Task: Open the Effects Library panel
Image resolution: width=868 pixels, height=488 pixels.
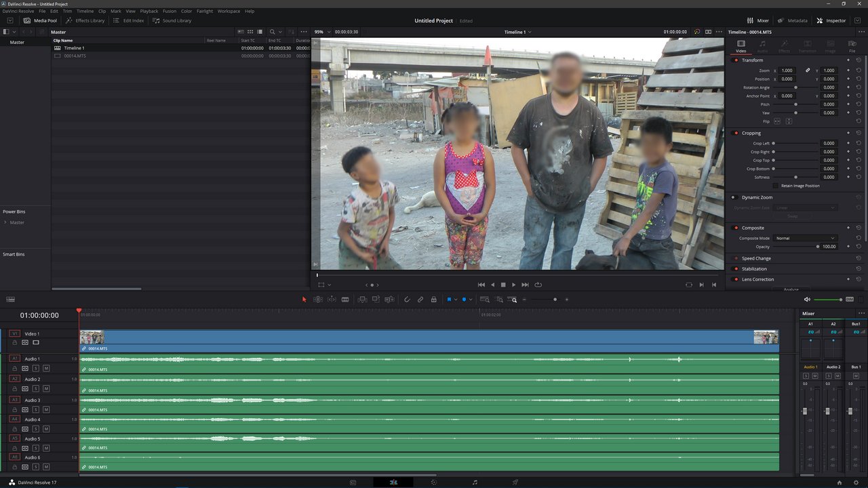Action: pos(85,20)
